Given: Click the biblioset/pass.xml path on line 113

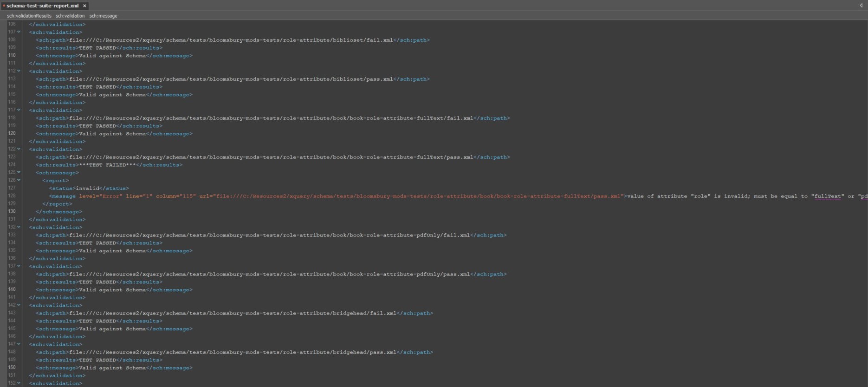Looking at the screenshot, I should tap(231, 79).
